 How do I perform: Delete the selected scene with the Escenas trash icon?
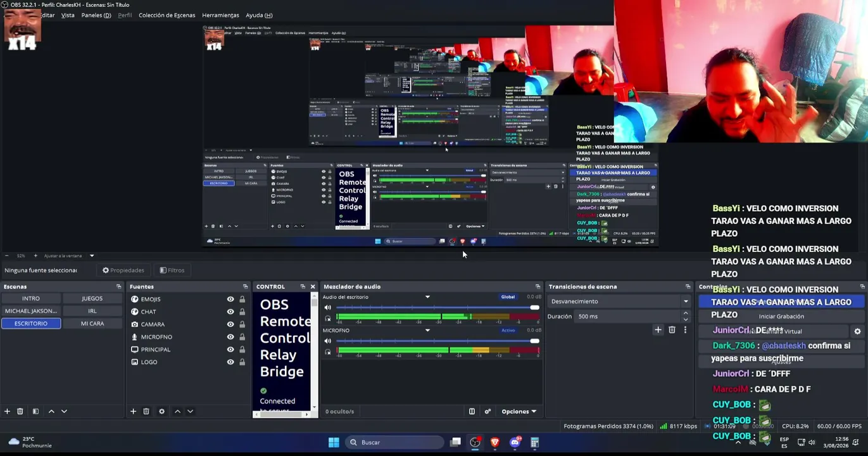point(20,411)
